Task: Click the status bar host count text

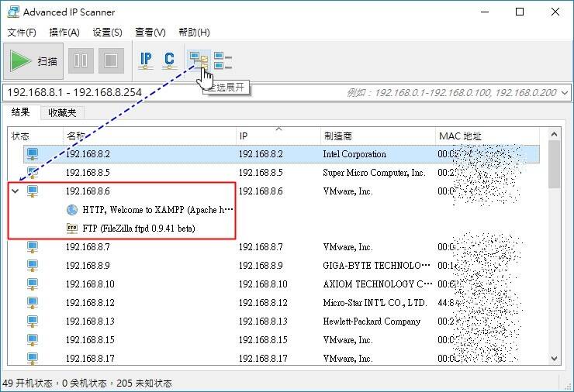Action: 87,383
